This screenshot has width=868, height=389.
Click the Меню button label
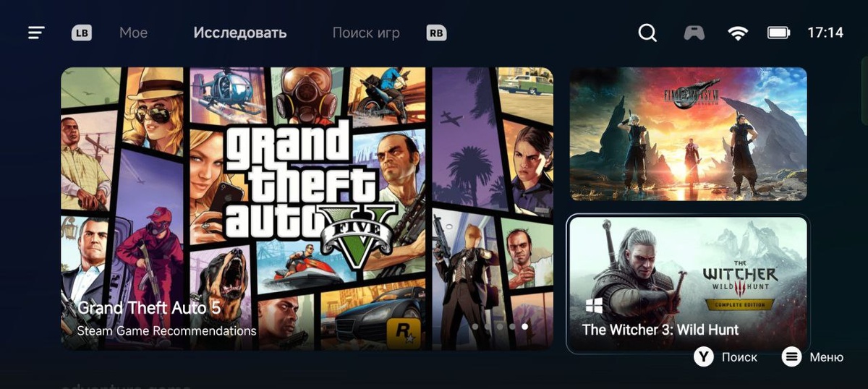(x=826, y=357)
